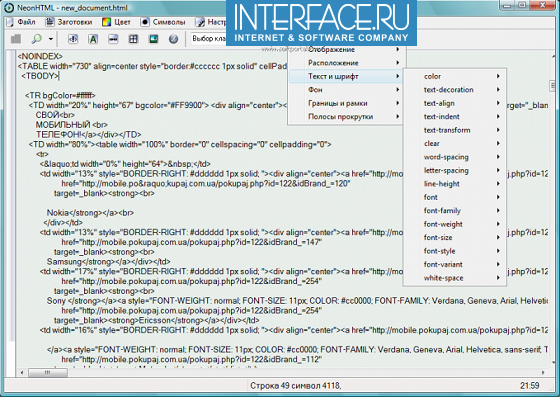Open the Границы и рамки submenu
The width and height of the screenshot is (560, 397).
point(345,103)
